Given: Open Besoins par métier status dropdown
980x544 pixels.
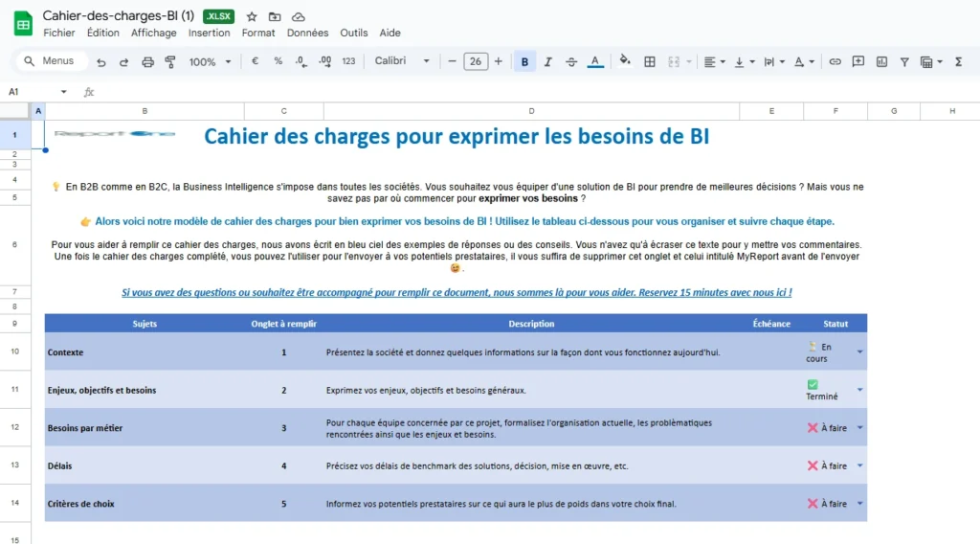Looking at the screenshot, I should 860,428.
